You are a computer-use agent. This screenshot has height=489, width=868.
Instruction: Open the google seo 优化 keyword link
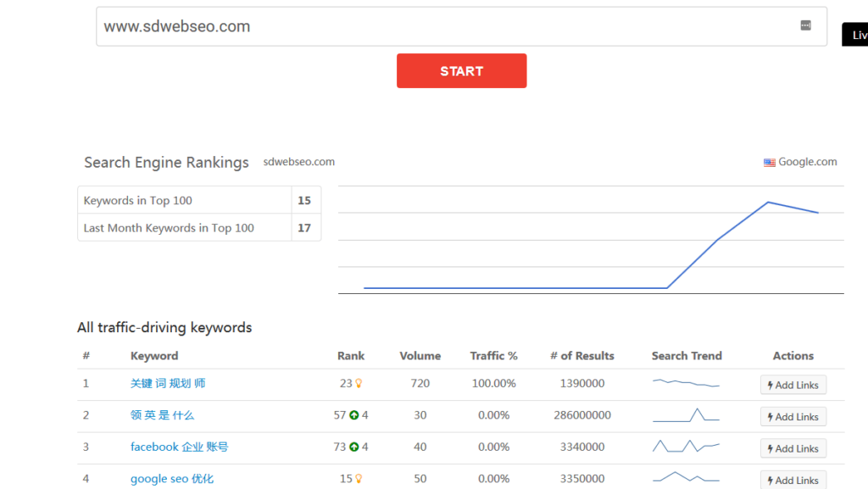(172, 479)
